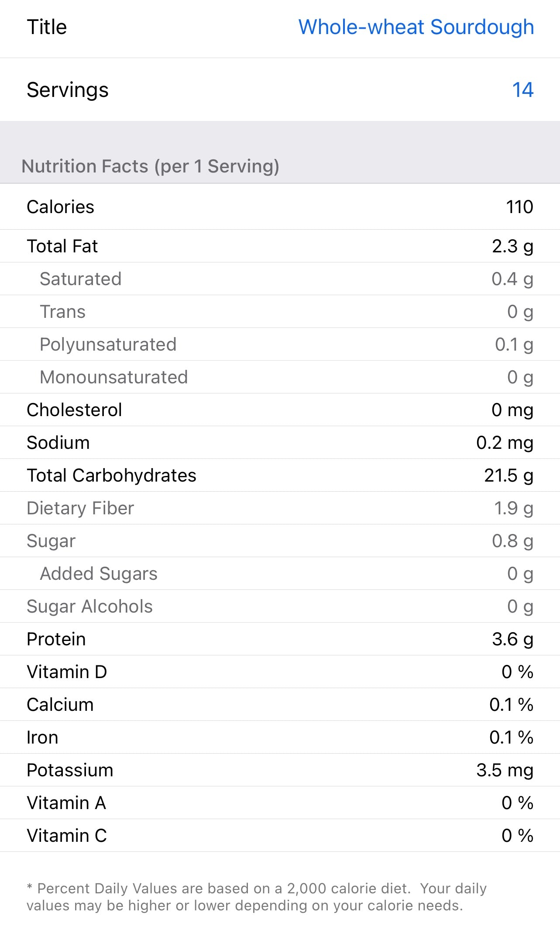Image resolution: width=560 pixels, height=937 pixels.
Task: Select the Servings row label
Action: 68,90
